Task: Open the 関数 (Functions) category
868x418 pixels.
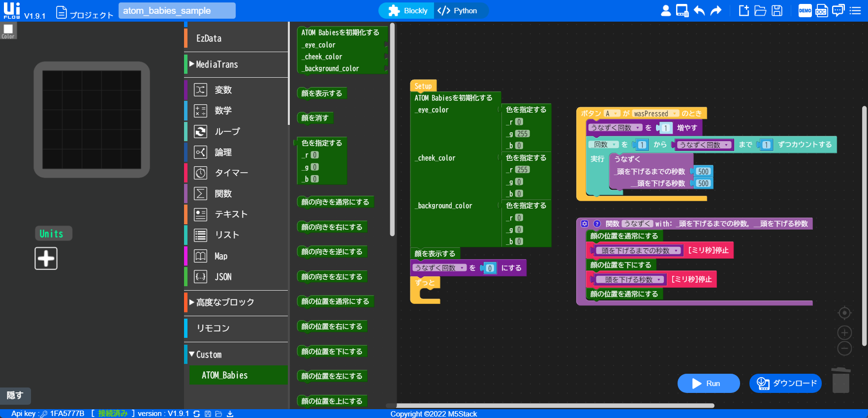Action: (x=236, y=194)
